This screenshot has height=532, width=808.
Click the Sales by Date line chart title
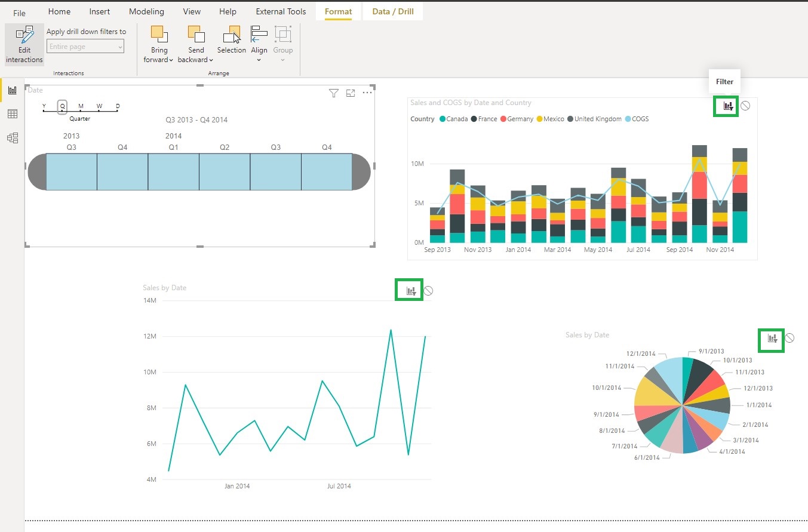click(x=165, y=288)
